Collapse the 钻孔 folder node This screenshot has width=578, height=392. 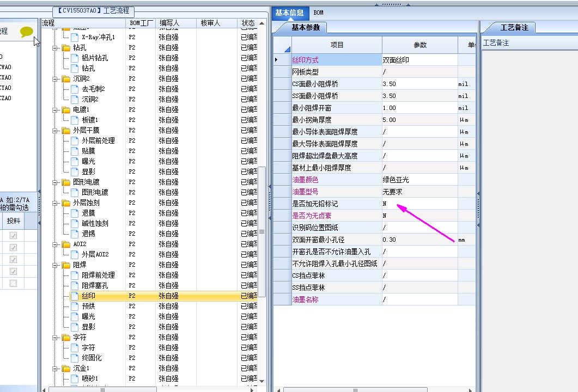point(54,48)
